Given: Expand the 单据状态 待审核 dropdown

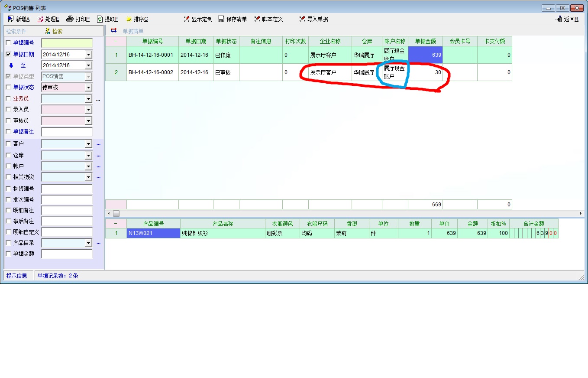Looking at the screenshot, I should click(x=88, y=88).
